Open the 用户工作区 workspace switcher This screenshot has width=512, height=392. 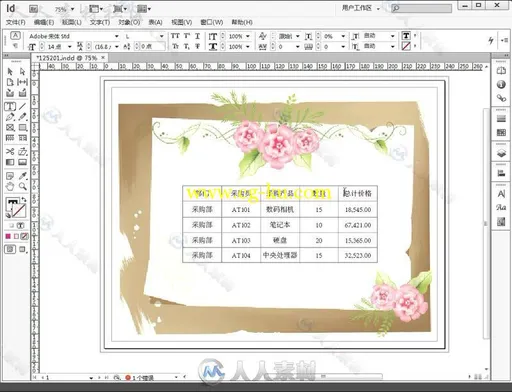[361, 8]
